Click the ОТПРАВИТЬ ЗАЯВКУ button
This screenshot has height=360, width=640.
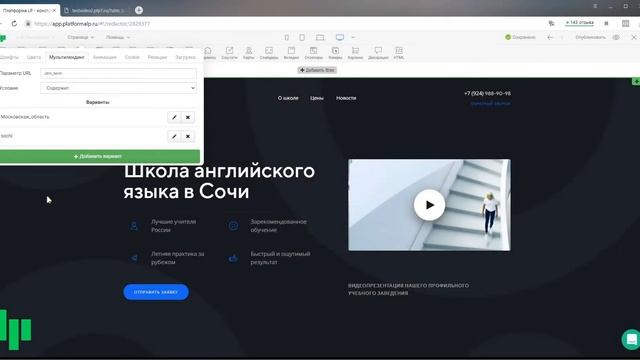coord(156,292)
